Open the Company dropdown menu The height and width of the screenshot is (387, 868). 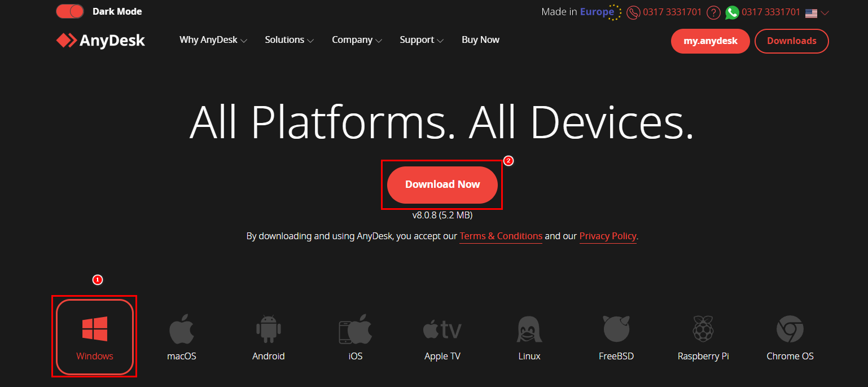[x=357, y=40]
